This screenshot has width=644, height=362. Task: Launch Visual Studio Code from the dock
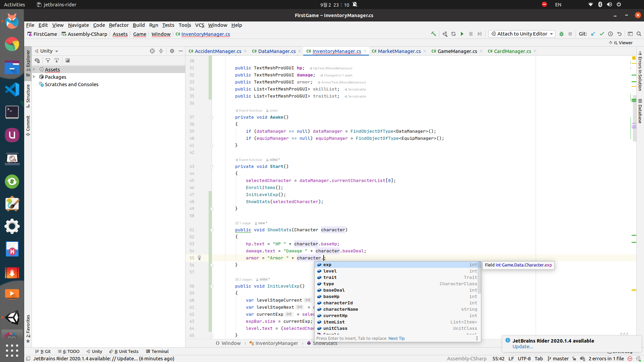(12, 90)
